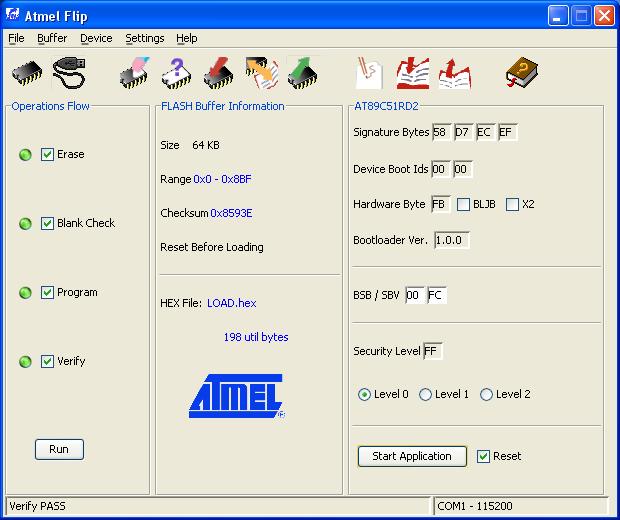Click the Range 0x0 - 0x8BF value
Image resolution: width=620 pixels, height=520 pixels.
222,180
